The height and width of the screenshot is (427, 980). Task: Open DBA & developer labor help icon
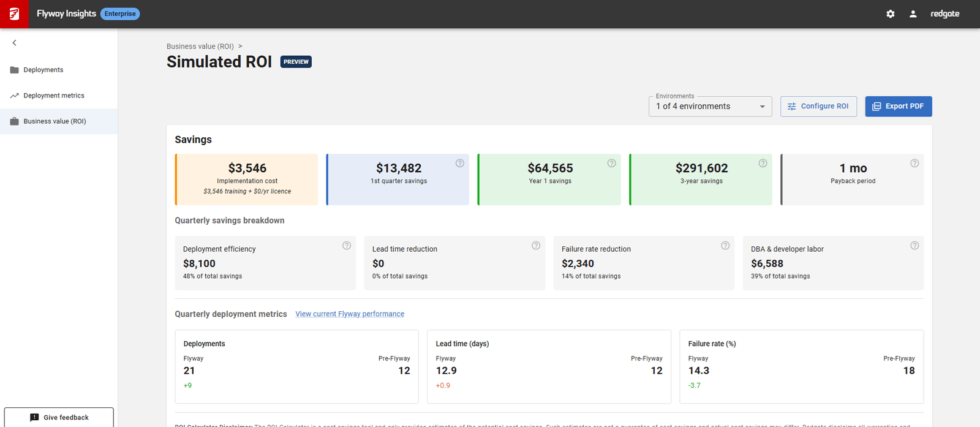click(914, 246)
